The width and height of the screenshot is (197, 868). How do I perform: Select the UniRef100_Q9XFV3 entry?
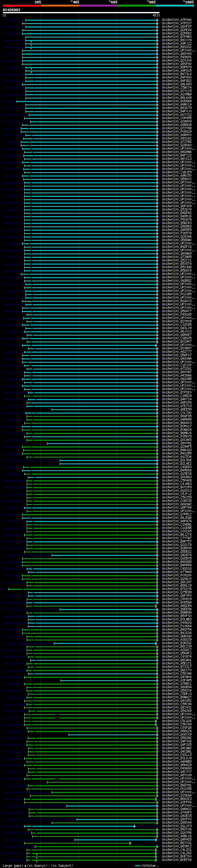176,819
